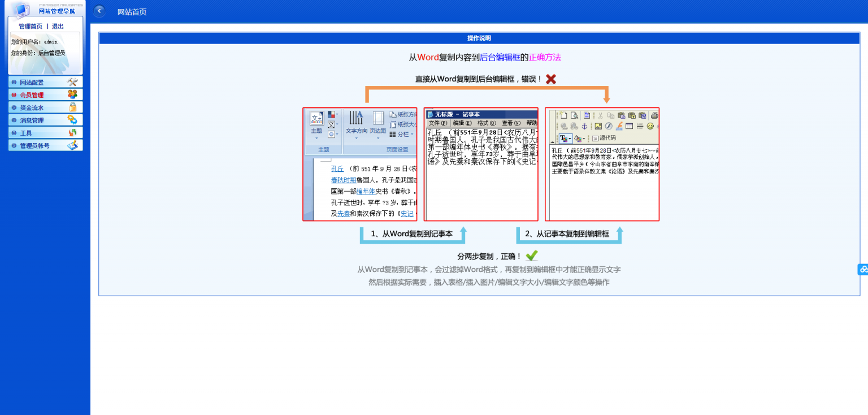
Task: Open 网站配置 using the wrench icon
Action: pos(72,82)
